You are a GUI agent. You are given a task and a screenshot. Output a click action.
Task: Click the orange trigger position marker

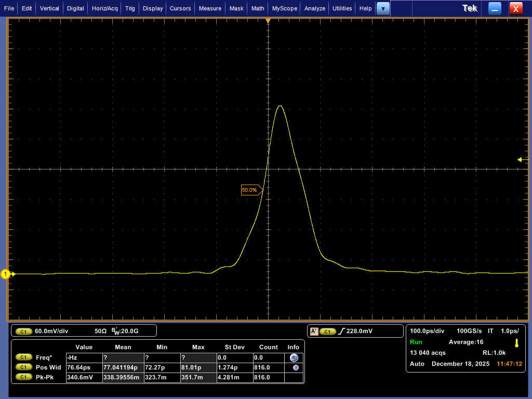tap(268, 21)
